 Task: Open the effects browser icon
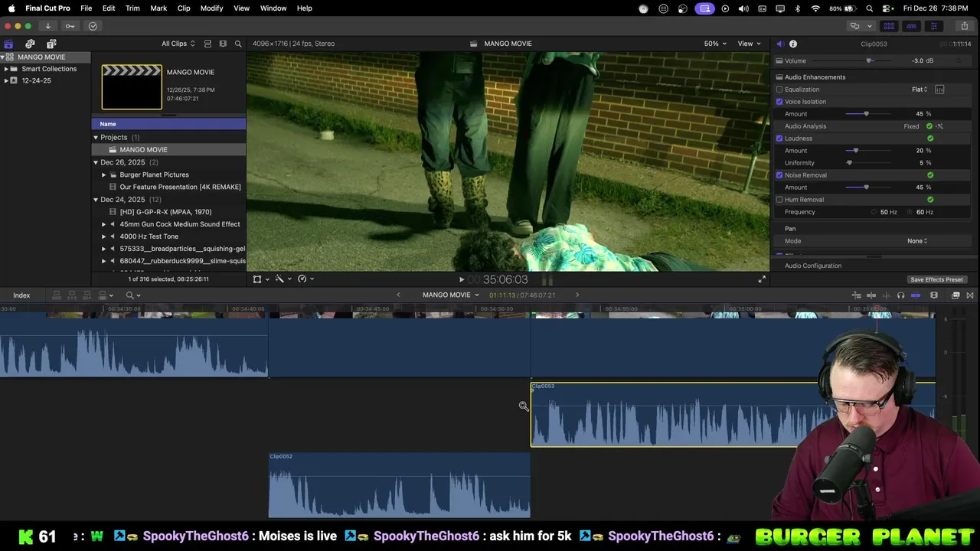[955, 295]
